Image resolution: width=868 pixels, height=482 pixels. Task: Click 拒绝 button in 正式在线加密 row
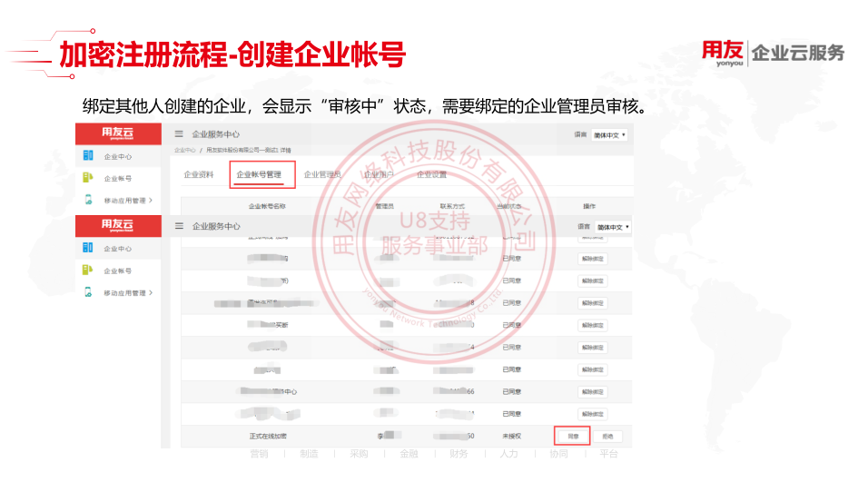click(x=607, y=436)
